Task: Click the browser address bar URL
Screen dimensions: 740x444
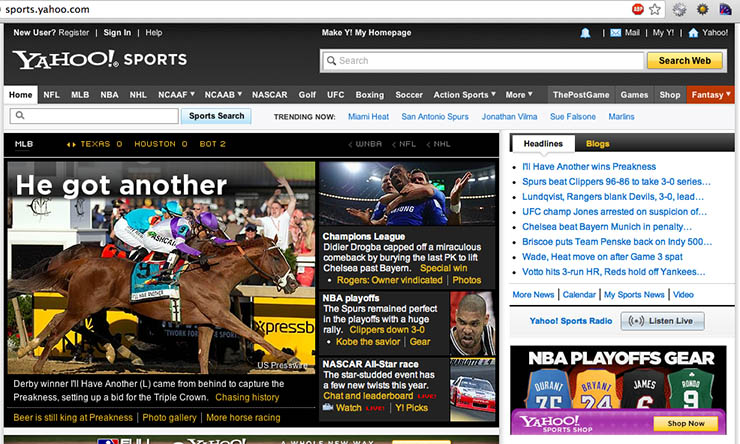Action: [47, 9]
